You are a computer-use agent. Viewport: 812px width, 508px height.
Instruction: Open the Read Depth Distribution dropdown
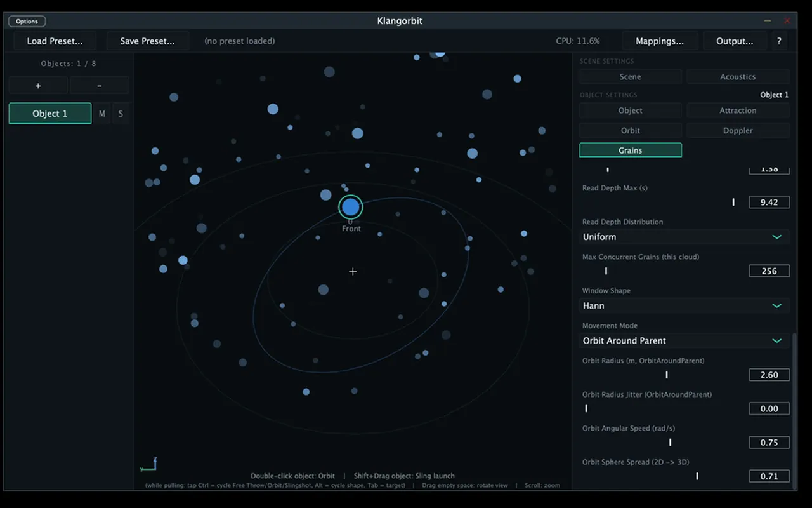tap(684, 237)
